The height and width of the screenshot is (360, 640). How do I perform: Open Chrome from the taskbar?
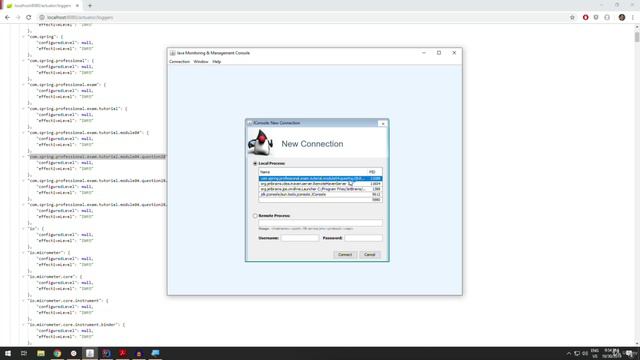[57, 353]
